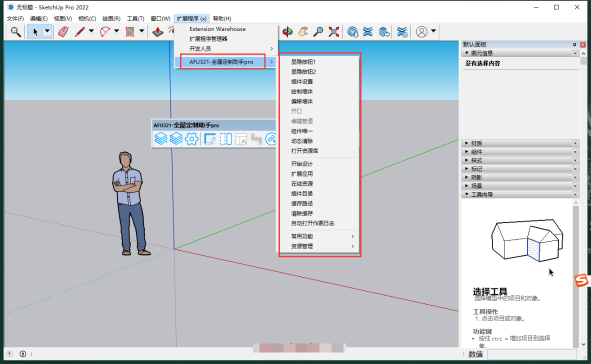
Task: Open Shapes tool dropdown arrow
Action: tap(141, 31)
